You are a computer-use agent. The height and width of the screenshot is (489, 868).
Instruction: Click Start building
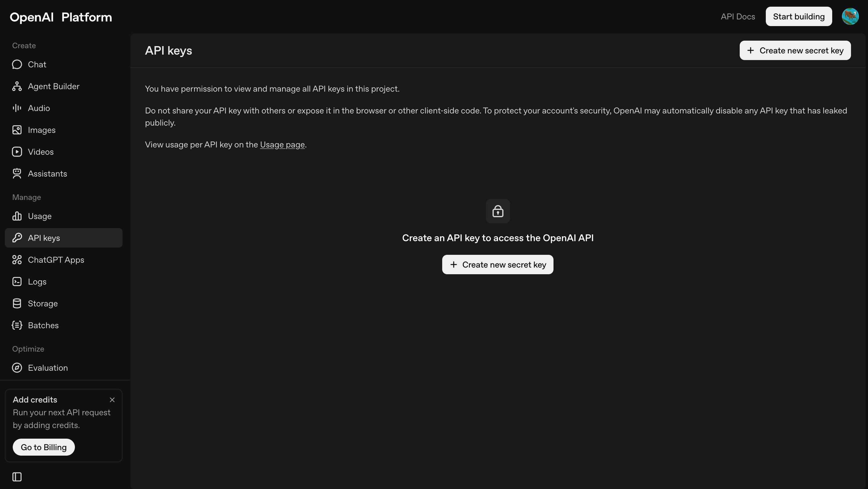(x=799, y=16)
